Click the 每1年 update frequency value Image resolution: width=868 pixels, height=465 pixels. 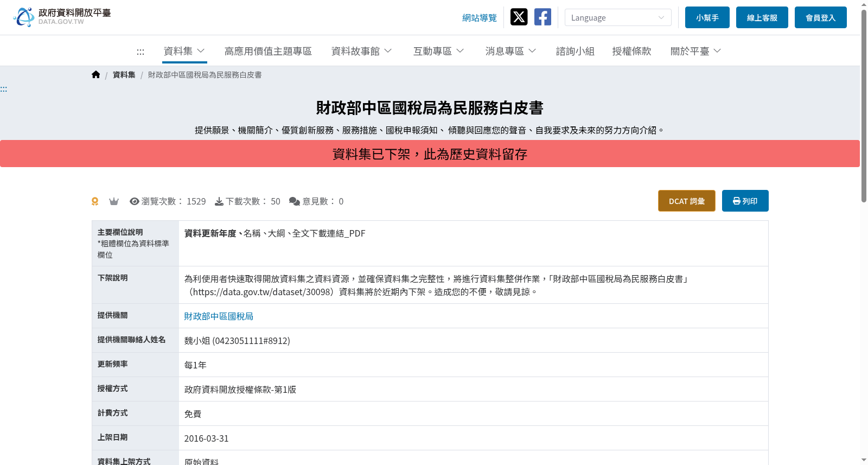(x=195, y=365)
